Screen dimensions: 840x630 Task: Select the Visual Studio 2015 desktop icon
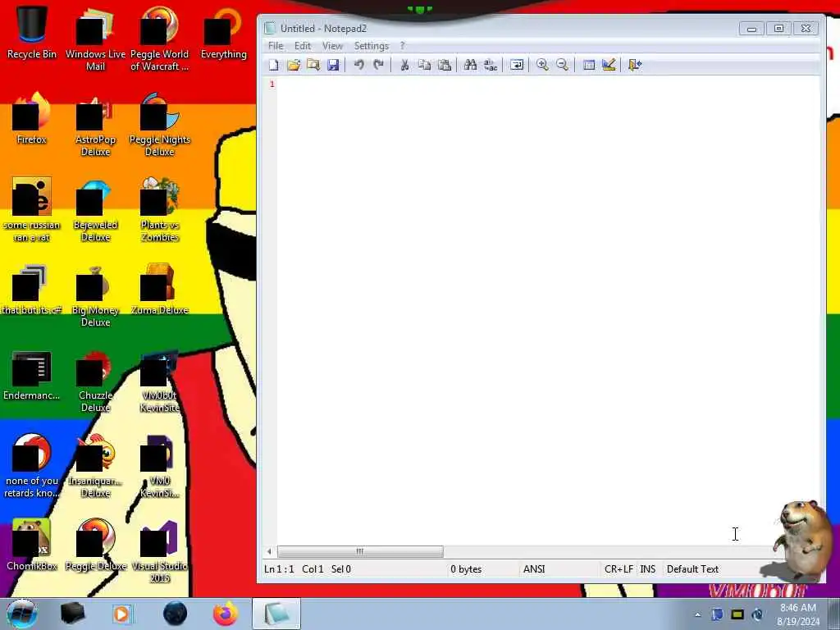pyautogui.click(x=160, y=550)
